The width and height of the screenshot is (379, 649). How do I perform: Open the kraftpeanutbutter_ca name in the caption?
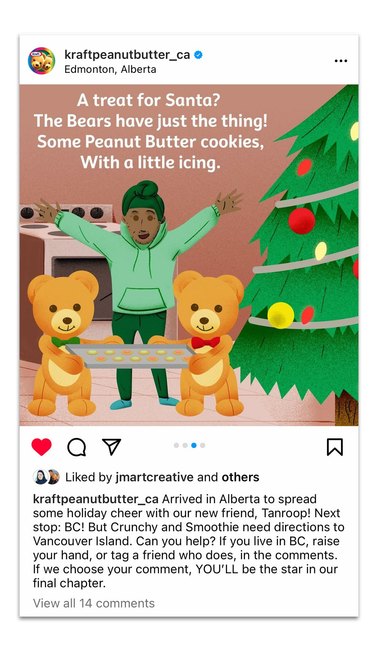tap(96, 499)
